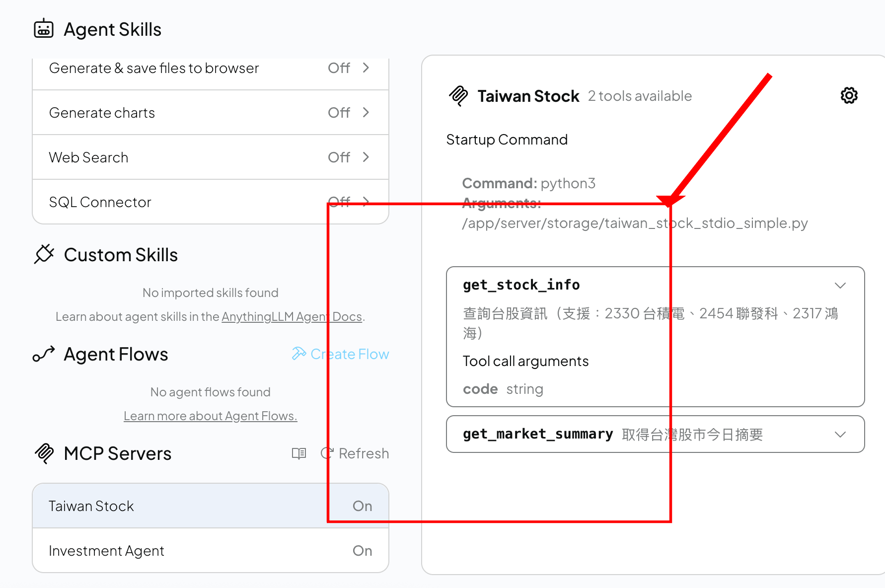Toggle Generate charts Off status
885x588 pixels.
point(339,113)
